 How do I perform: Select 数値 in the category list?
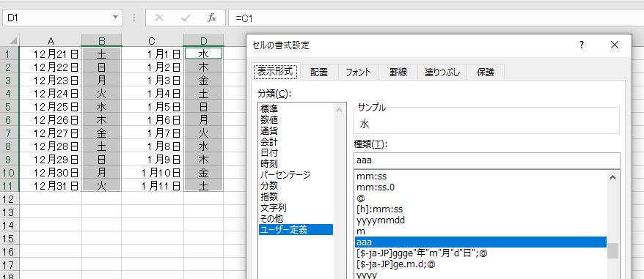point(296,120)
